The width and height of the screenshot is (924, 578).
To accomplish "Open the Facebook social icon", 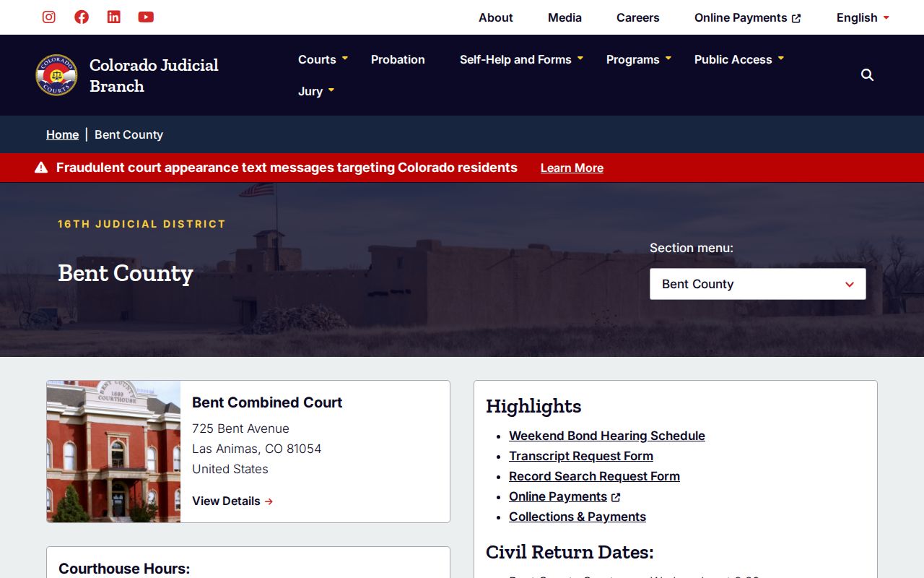I will point(82,17).
